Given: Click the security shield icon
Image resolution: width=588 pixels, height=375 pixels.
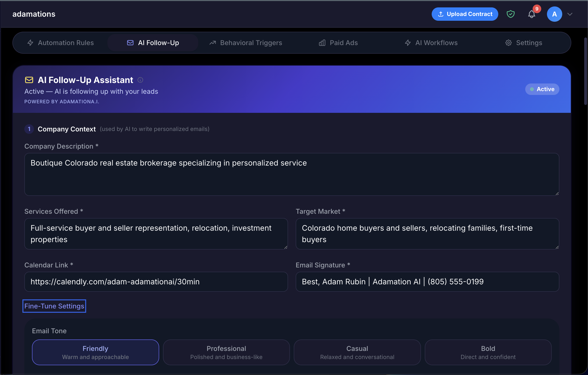Looking at the screenshot, I should 511,14.
